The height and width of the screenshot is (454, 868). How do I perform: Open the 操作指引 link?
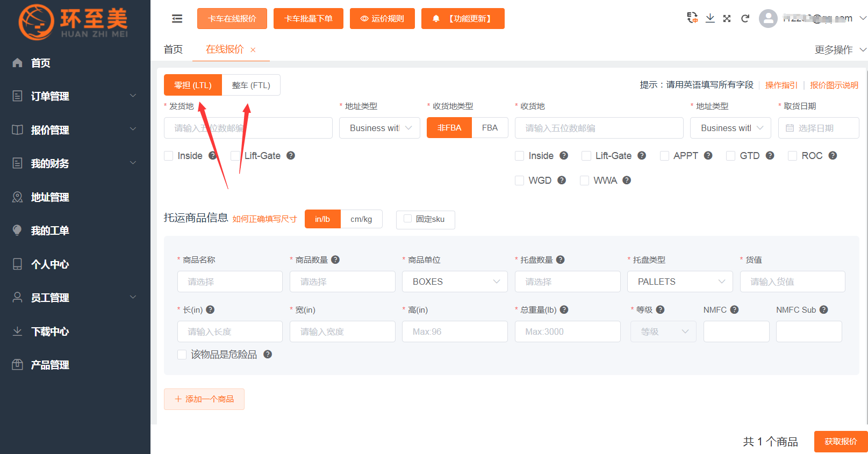pos(781,85)
